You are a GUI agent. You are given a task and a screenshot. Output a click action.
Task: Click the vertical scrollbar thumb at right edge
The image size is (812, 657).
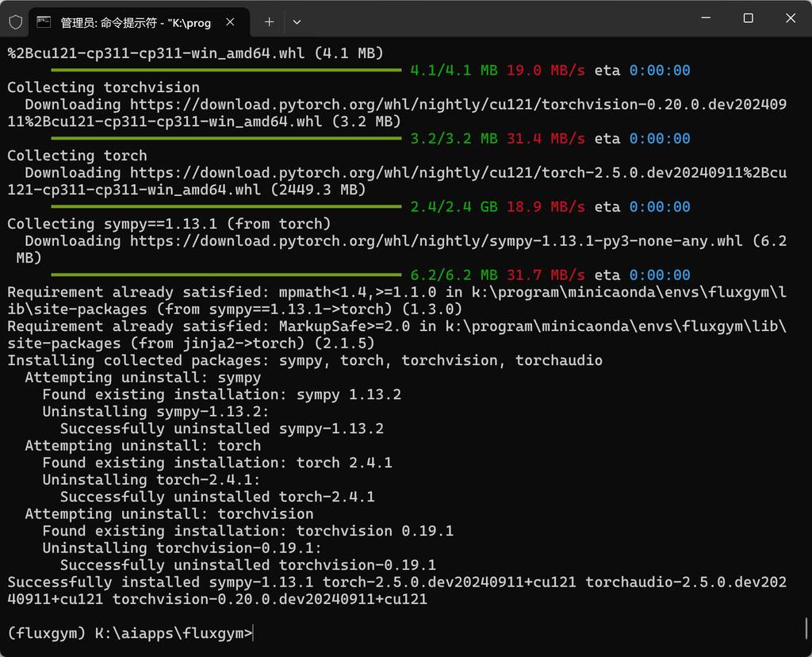coord(806,628)
